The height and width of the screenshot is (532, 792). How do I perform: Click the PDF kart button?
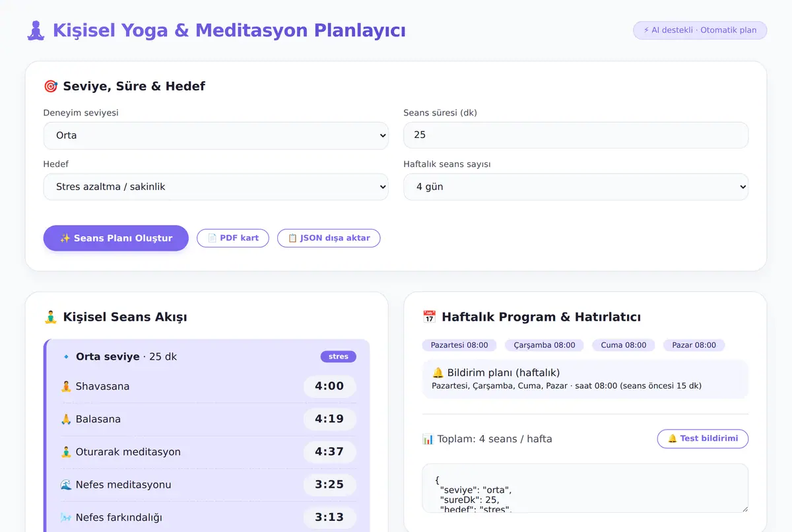[x=233, y=238]
